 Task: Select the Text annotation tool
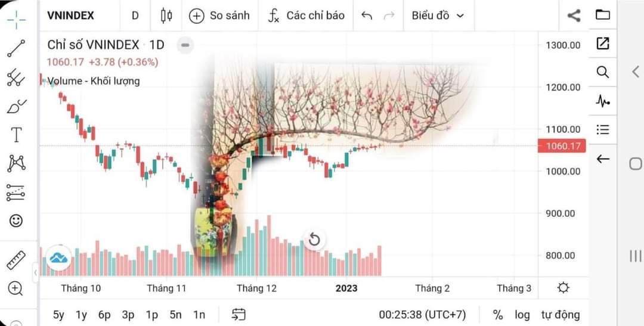(16, 135)
